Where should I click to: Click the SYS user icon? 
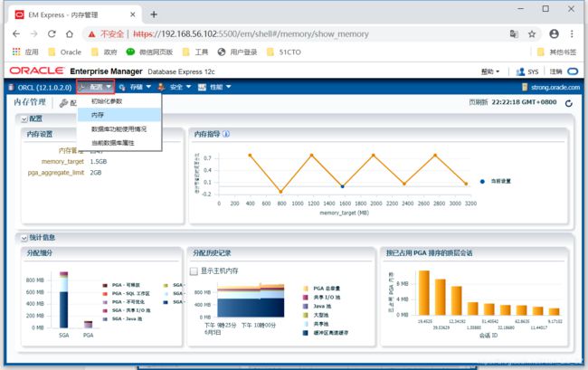(x=520, y=71)
